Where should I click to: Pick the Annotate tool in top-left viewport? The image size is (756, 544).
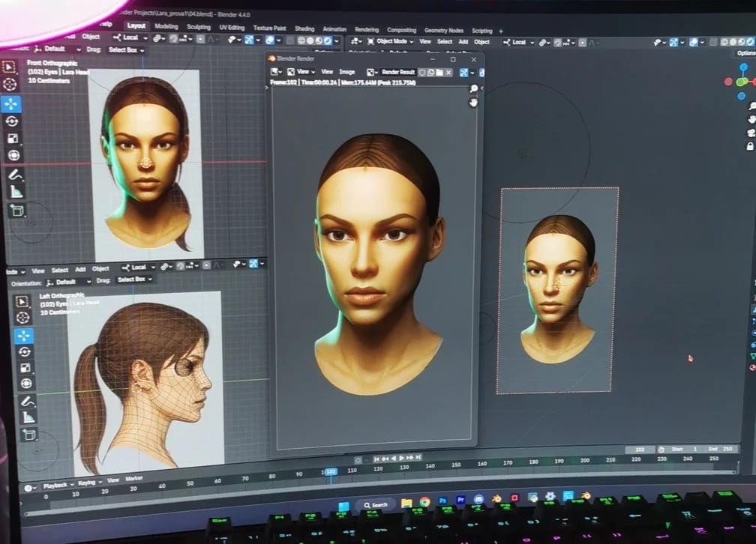tap(15, 174)
